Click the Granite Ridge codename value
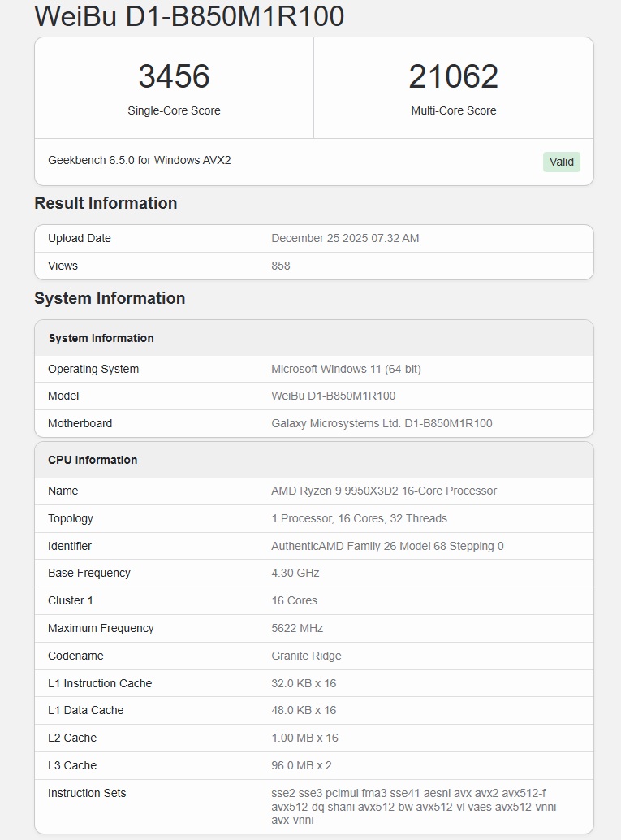This screenshot has width=621, height=840. [x=306, y=656]
